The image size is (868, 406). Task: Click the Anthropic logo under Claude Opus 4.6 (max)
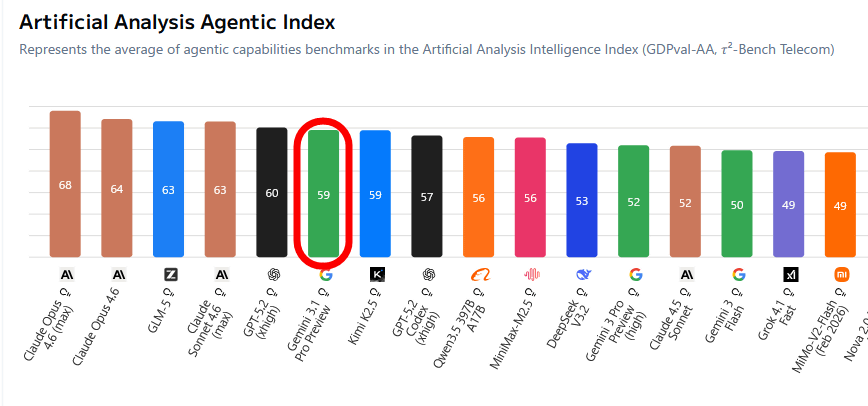click(x=65, y=274)
